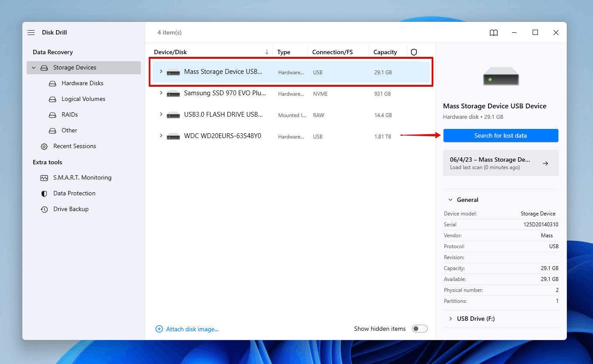Screen dimensions: 593x364
Task: Select Hardware Disks in the sidebar
Action: coord(82,83)
